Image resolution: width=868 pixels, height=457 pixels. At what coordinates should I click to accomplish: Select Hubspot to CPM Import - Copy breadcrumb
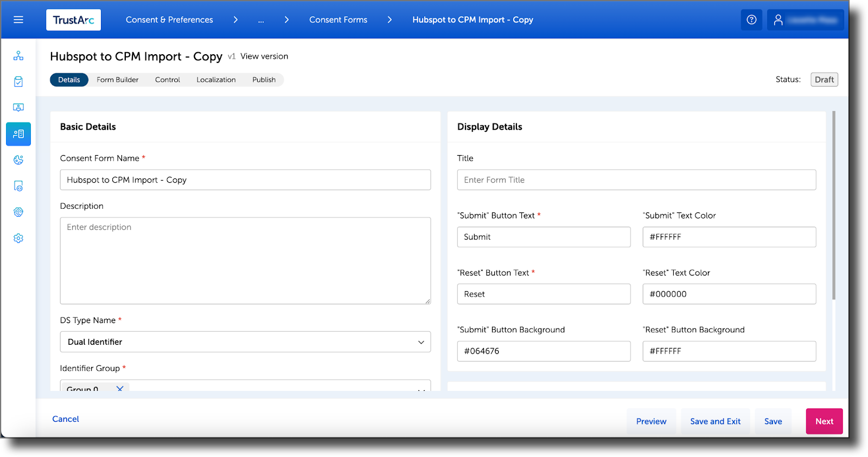473,20
